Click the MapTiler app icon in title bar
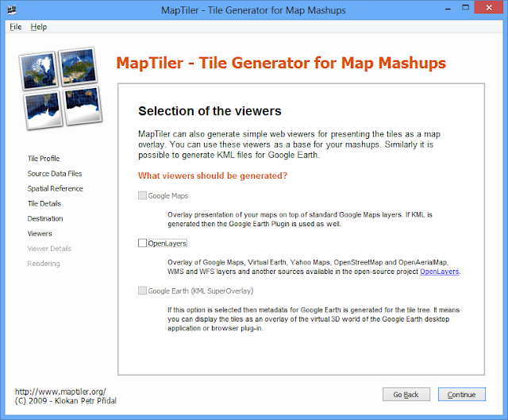The width and height of the screenshot is (508, 420). tap(12, 10)
